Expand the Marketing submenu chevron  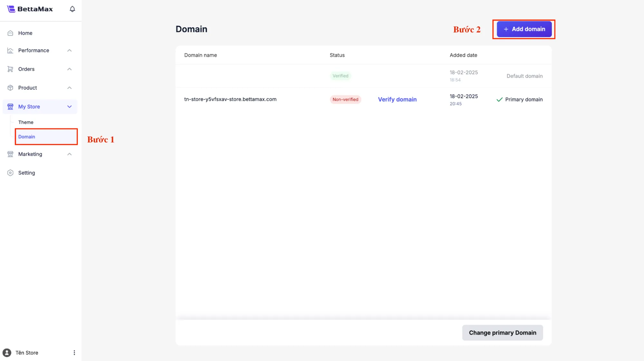pyautogui.click(x=69, y=154)
